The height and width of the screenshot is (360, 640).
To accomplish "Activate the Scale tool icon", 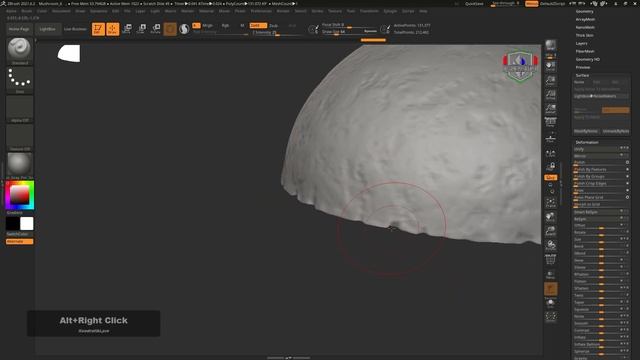I will [x=141, y=29].
